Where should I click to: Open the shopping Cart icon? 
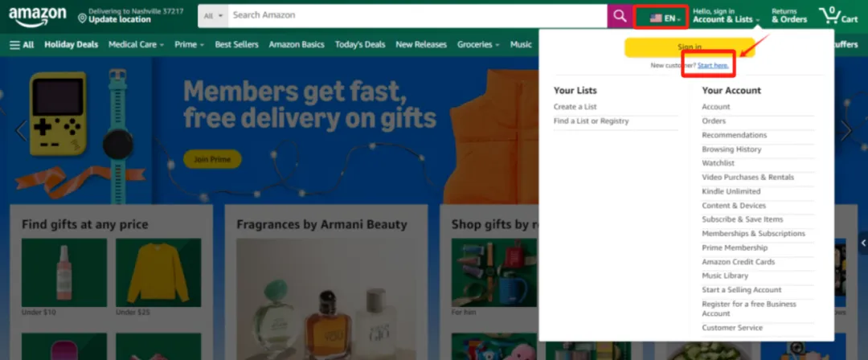[x=838, y=15]
